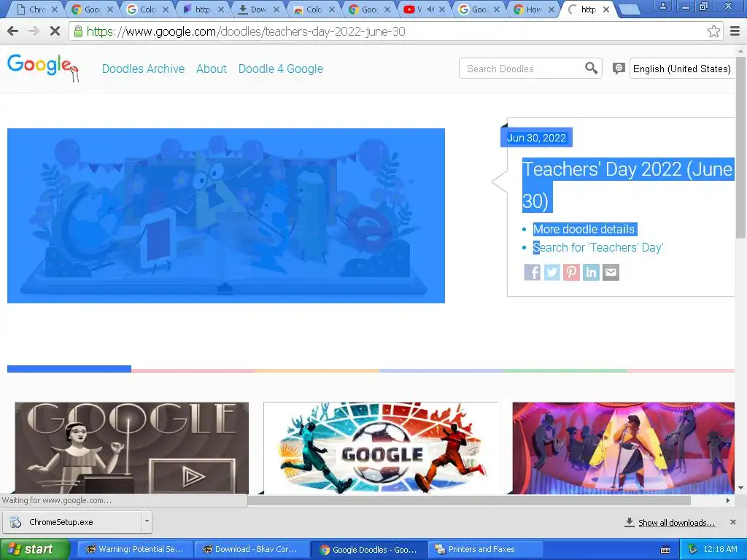Image resolution: width=747 pixels, height=560 pixels.
Task: Click the magnifier search icon in Search Doodles
Action: pyautogui.click(x=591, y=68)
